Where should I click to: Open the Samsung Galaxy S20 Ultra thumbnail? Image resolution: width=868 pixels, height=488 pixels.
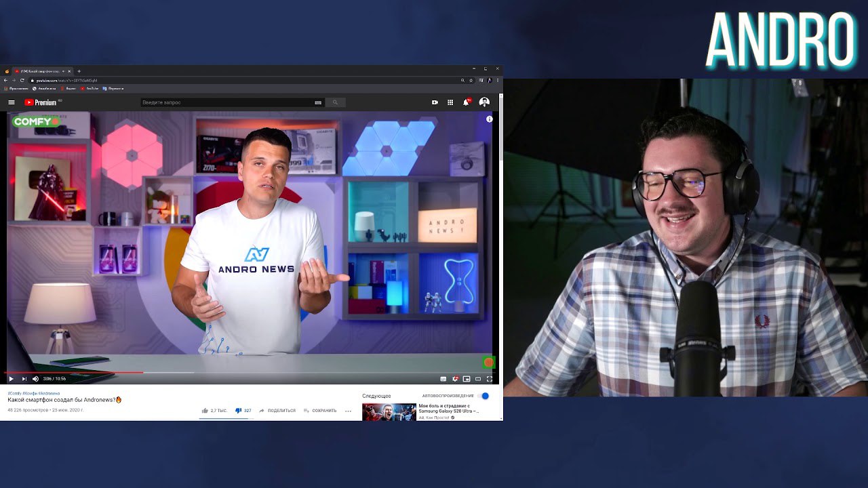[389, 412]
